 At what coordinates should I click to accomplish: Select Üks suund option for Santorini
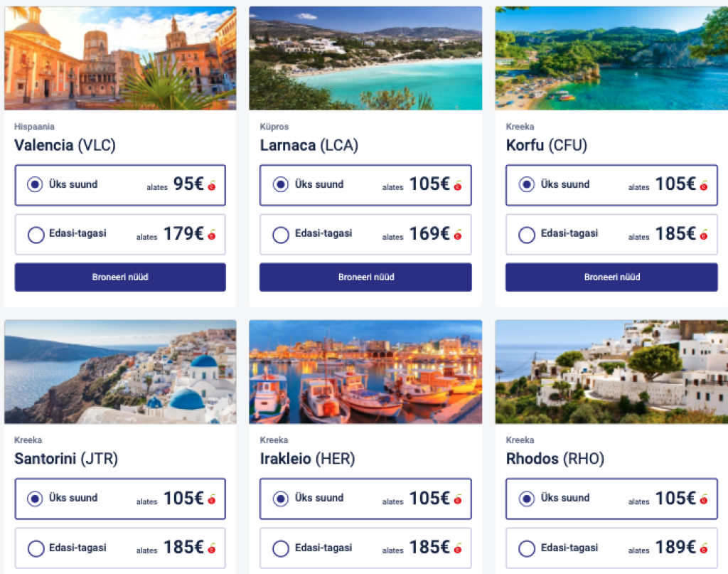[x=35, y=499]
